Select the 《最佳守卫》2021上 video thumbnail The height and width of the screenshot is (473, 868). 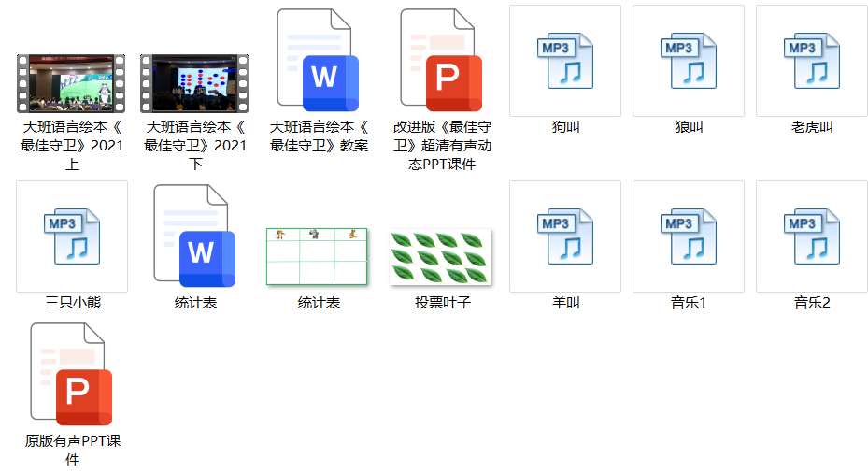point(72,83)
